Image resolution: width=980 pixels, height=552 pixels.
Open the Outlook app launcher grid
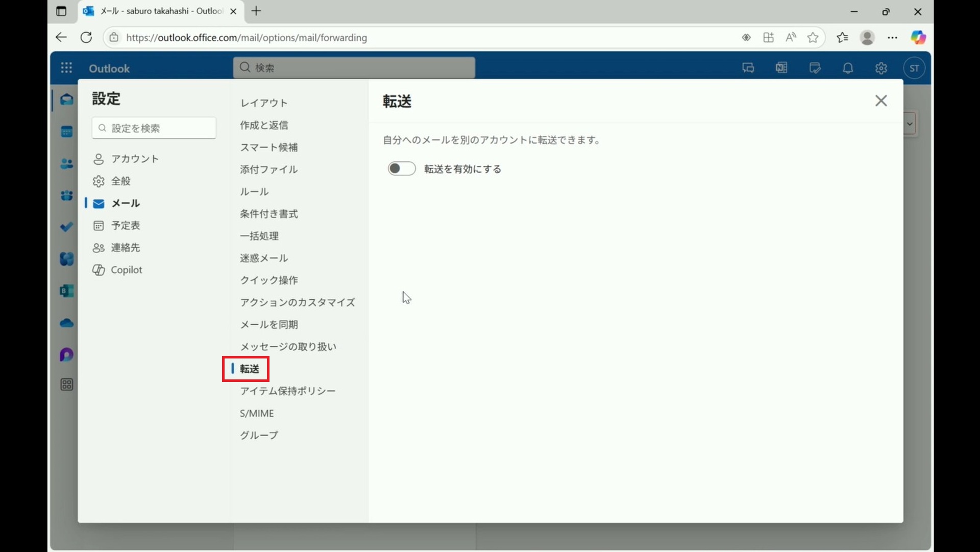coord(66,68)
